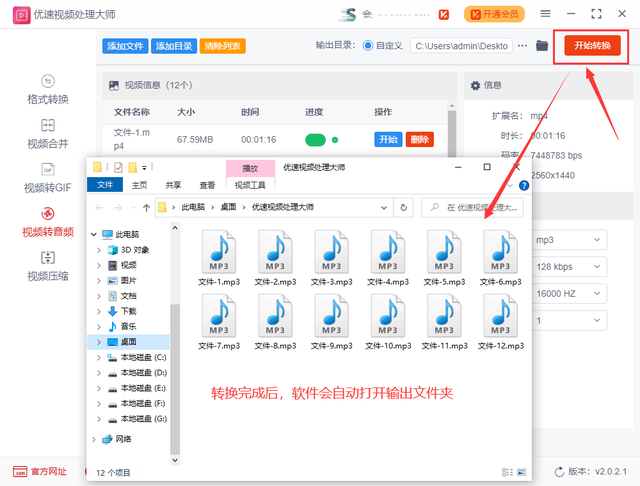This screenshot has height=486, width=640.
Task: Select the 自定义 output directory radio button
Action: click(x=367, y=46)
